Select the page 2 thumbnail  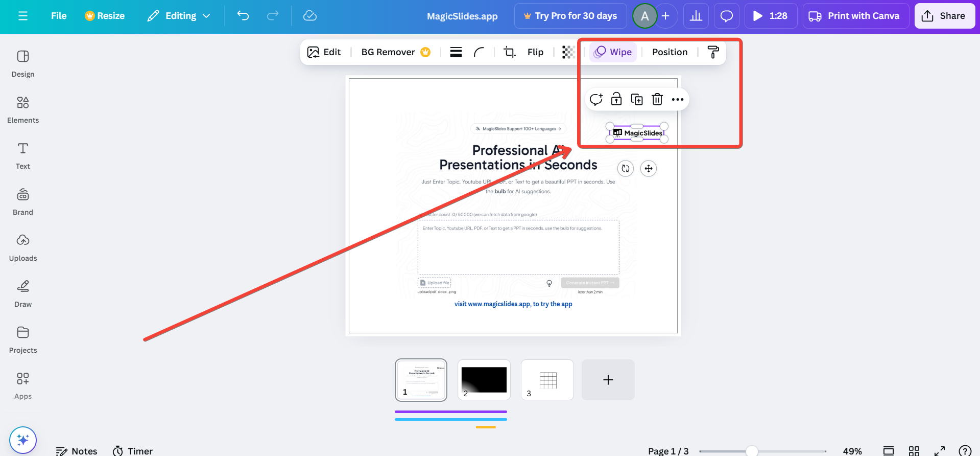[x=484, y=380]
